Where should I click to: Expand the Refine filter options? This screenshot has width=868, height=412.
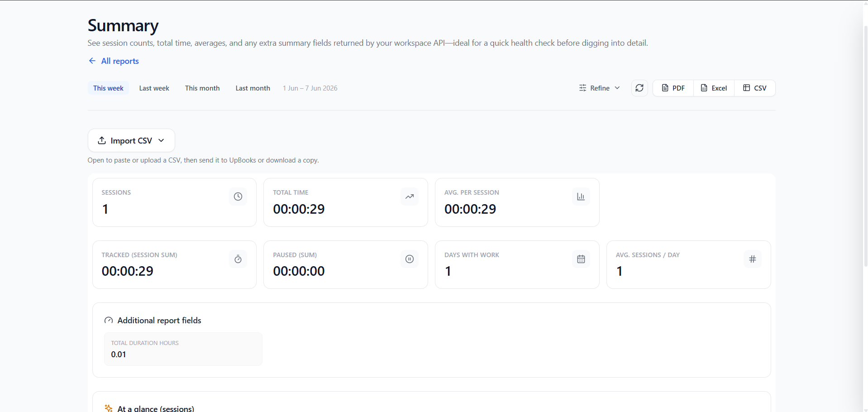tap(600, 88)
